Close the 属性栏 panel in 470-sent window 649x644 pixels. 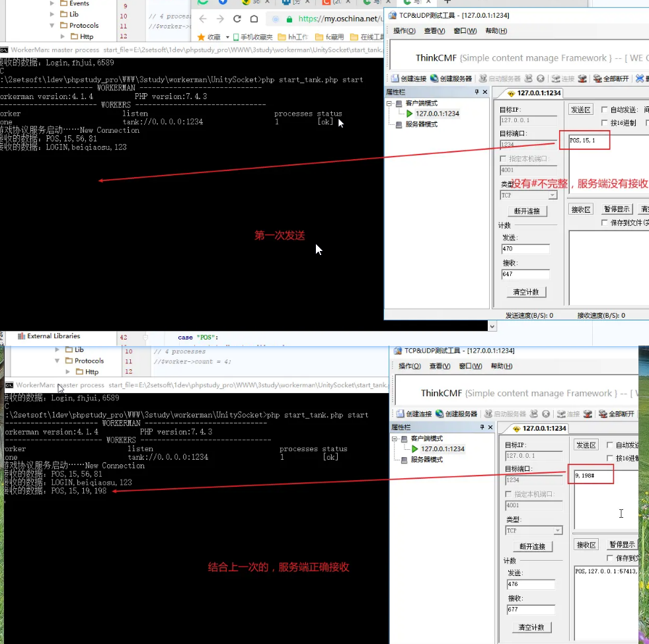(485, 92)
